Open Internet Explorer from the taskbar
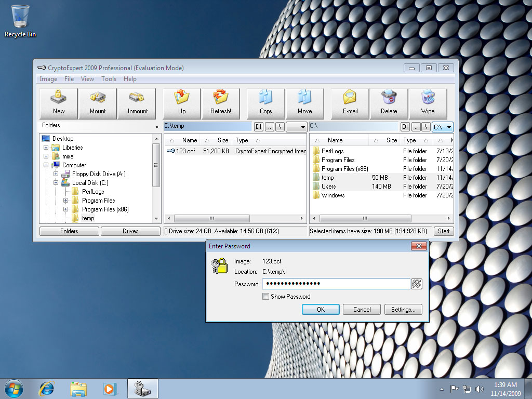Image resolution: width=532 pixels, height=399 pixels. [x=47, y=389]
